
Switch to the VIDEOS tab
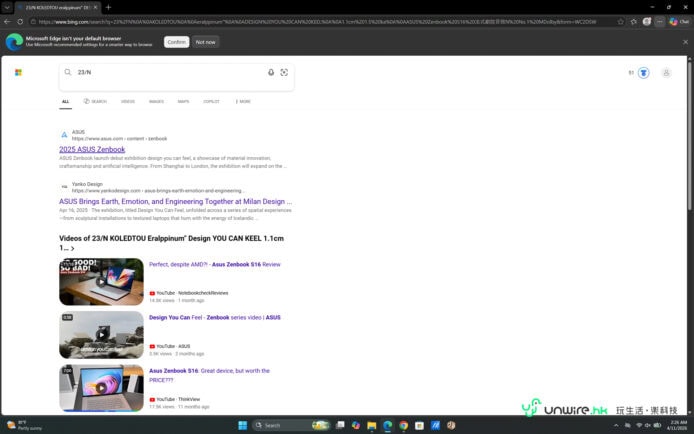(128, 101)
